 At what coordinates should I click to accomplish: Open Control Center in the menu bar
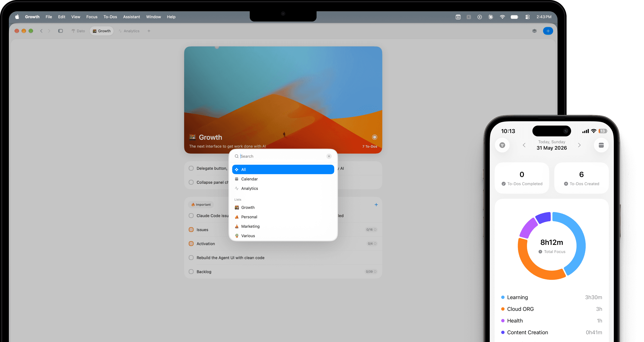click(x=528, y=17)
